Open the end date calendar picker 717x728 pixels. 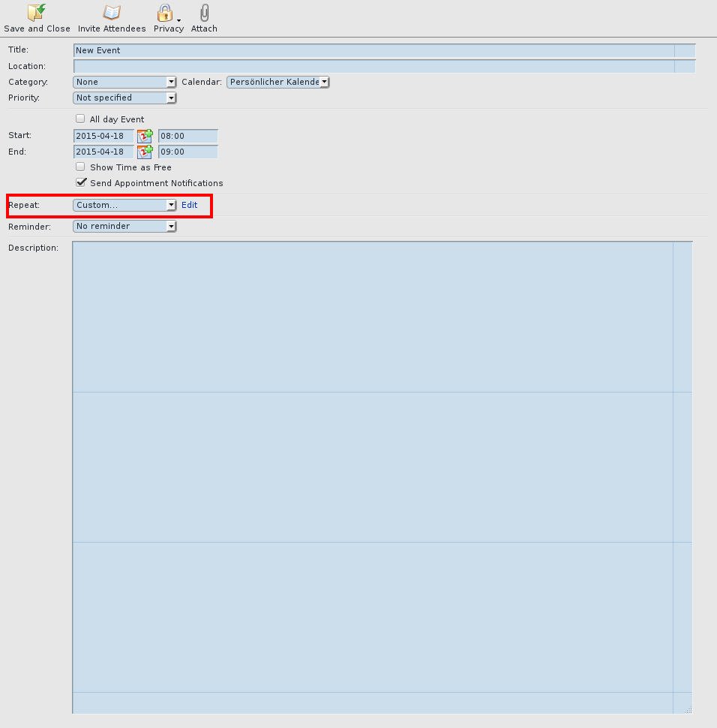(x=145, y=152)
